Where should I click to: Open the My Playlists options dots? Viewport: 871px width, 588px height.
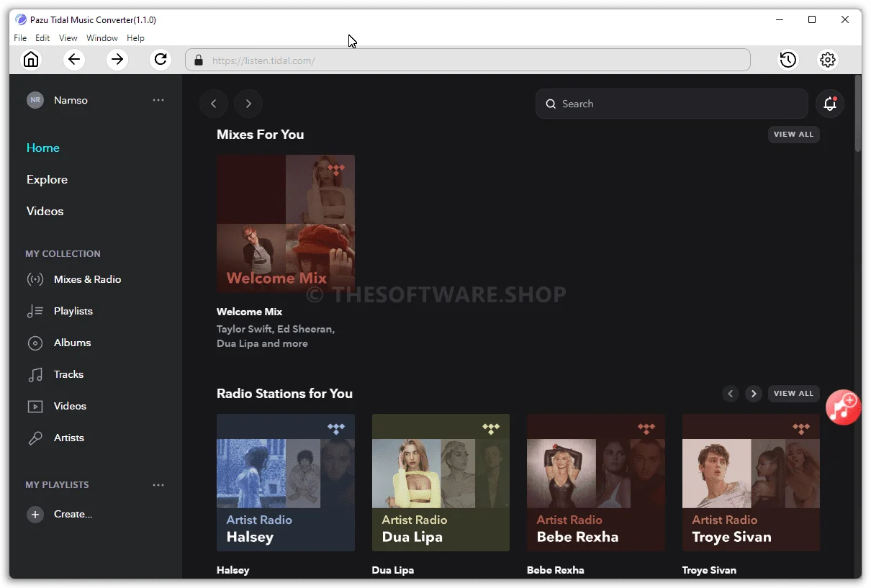(158, 485)
